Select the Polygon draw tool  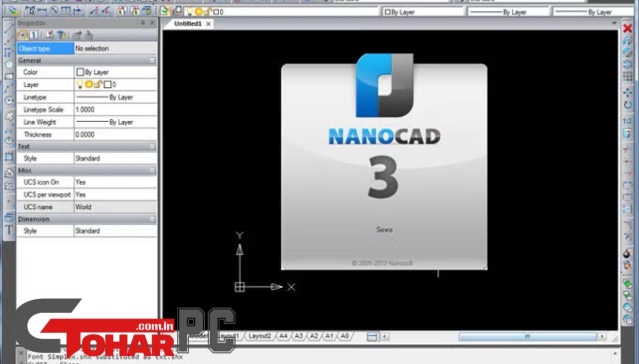(x=8, y=64)
